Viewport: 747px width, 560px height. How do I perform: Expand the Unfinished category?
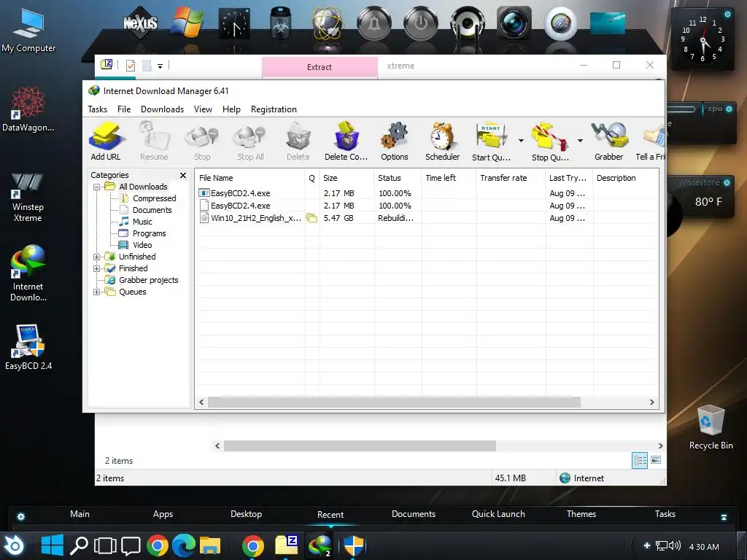point(97,257)
